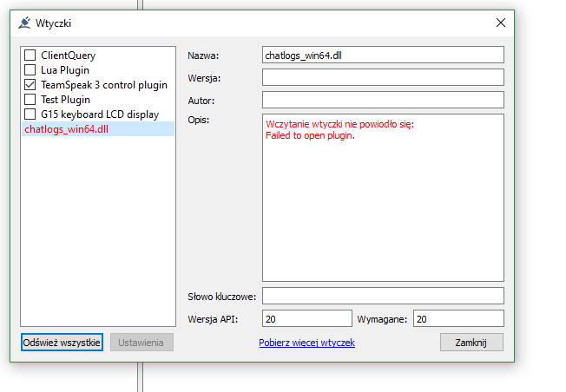Enable the Lua Plugin checkbox
Viewport: 566px width, 392px height.
pyautogui.click(x=30, y=70)
